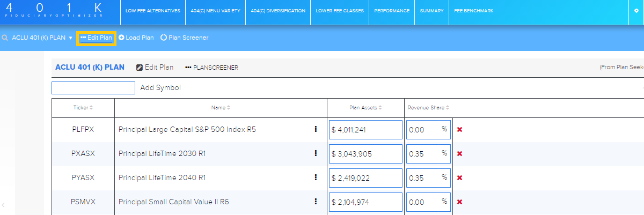Delete the PLFPX fund row

(459, 129)
